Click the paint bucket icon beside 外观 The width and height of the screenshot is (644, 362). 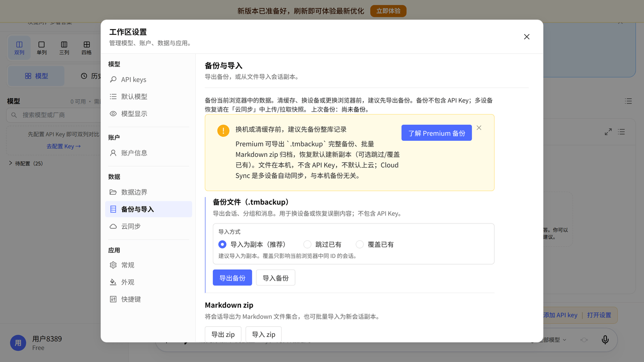tap(113, 282)
